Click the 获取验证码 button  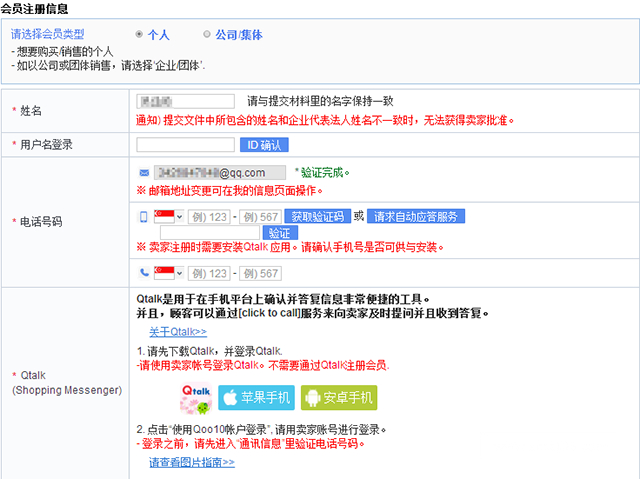coord(316,216)
